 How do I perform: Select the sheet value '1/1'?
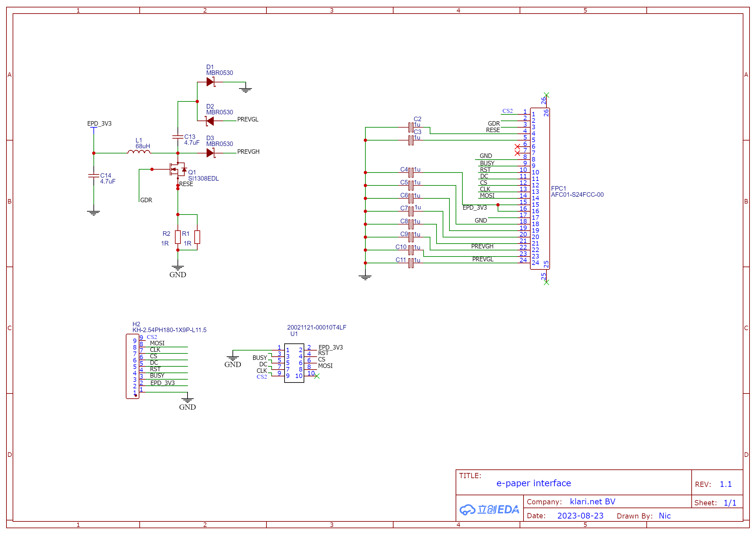(730, 503)
